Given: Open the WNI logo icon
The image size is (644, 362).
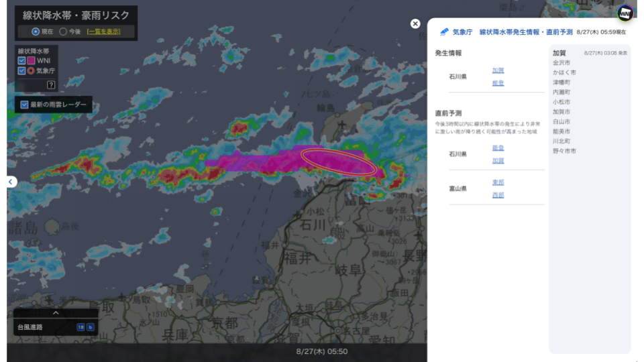Looking at the screenshot, I should 625,13.
